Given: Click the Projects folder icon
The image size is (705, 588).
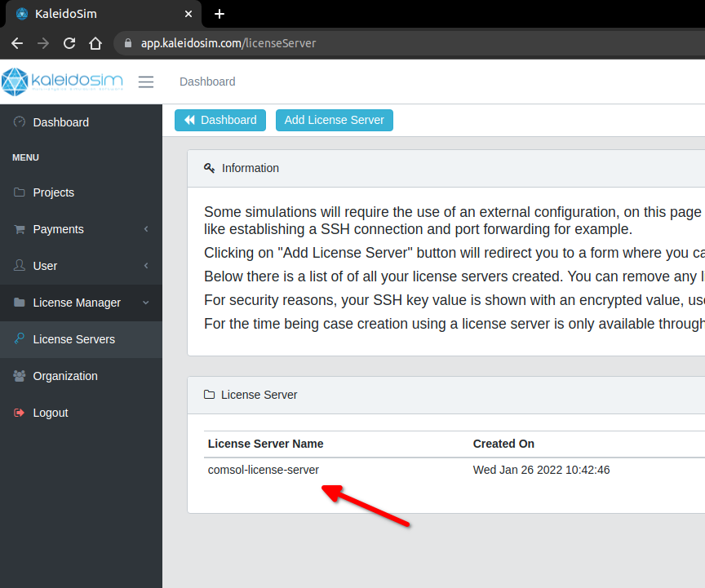Looking at the screenshot, I should pyautogui.click(x=20, y=192).
